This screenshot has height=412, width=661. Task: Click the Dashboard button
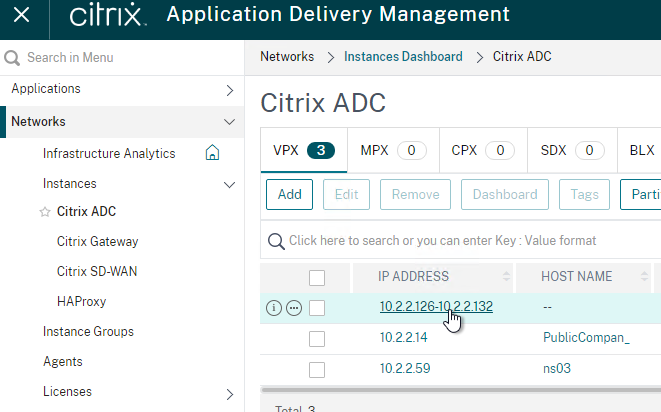[x=505, y=194]
